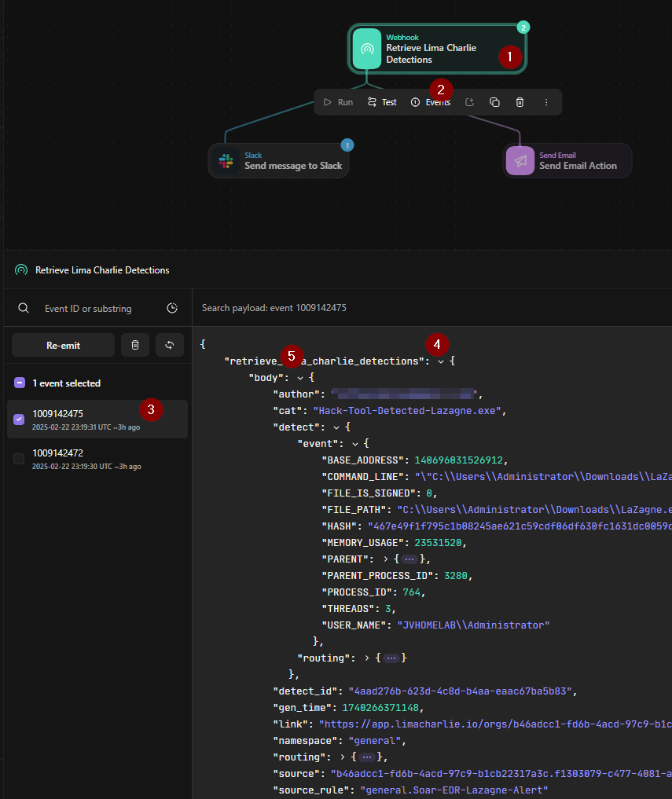Click the detect_id value 4aad276b
The image size is (672, 799).
point(460,691)
